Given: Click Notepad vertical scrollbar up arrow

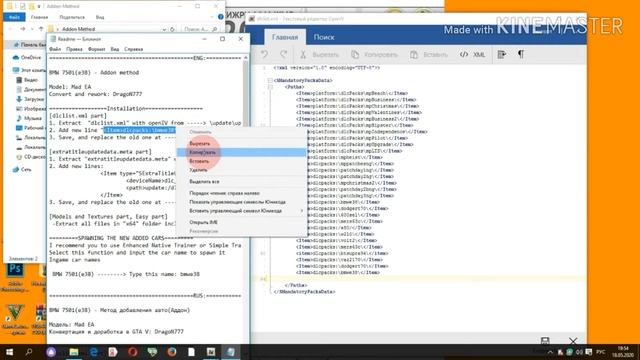Looking at the screenshot, I should tap(246, 58).
